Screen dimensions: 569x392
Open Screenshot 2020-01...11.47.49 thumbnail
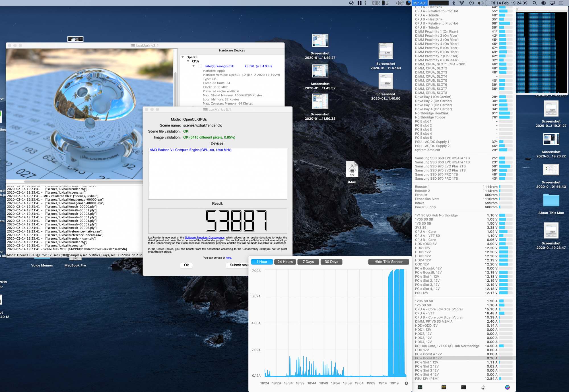[386, 51]
